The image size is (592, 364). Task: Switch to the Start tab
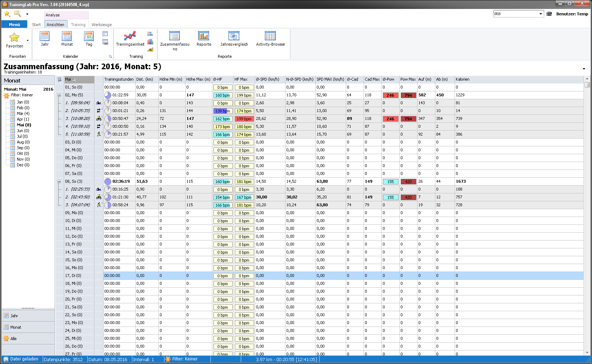pos(36,25)
